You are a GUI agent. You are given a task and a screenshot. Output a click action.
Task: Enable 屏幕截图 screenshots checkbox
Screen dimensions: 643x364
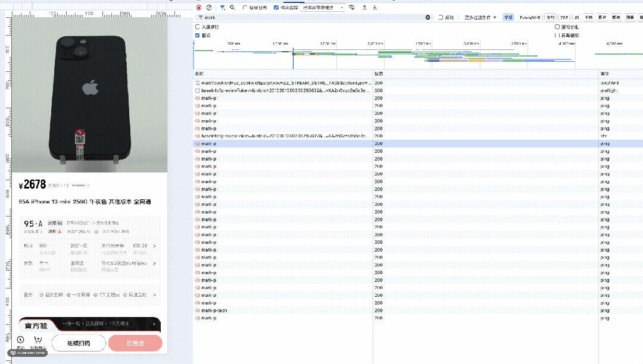pyautogui.click(x=557, y=35)
